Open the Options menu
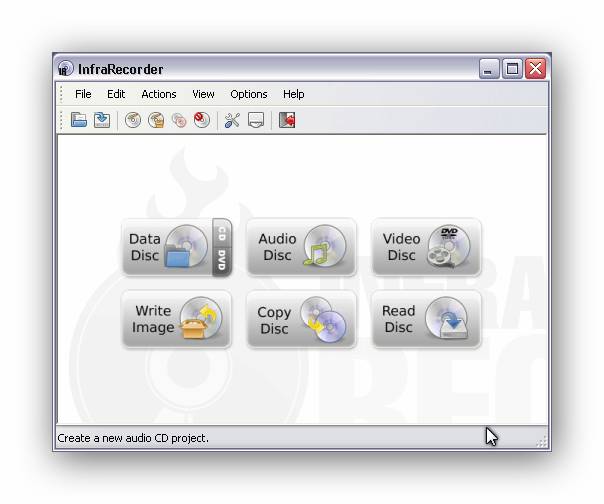604x504 pixels. coord(249,94)
